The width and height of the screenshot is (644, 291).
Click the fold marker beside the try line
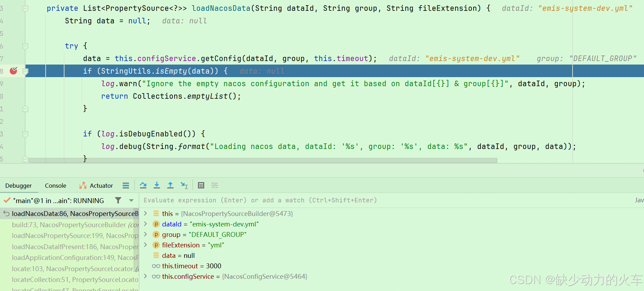pos(25,46)
